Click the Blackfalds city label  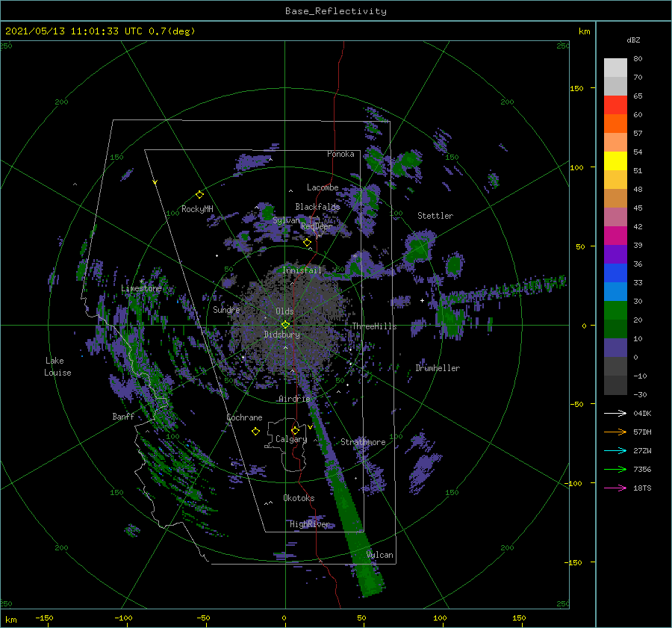click(317, 207)
